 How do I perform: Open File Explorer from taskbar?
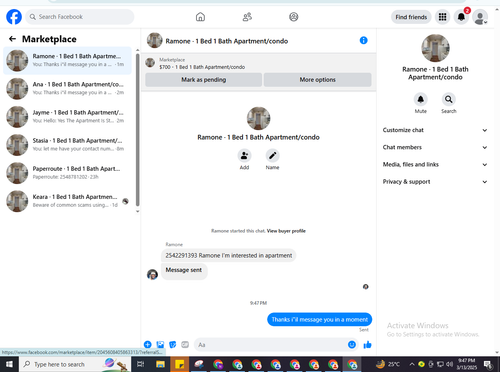click(160, 364)
